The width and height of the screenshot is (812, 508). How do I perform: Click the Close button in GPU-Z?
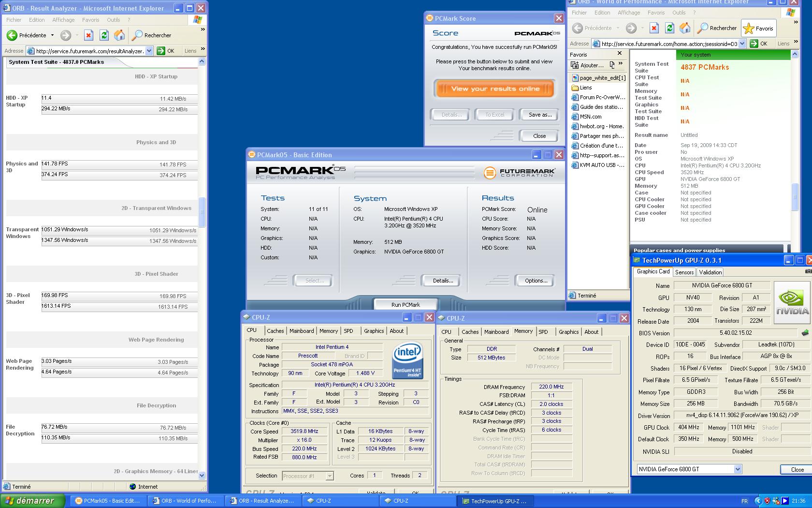pos(797,470)
